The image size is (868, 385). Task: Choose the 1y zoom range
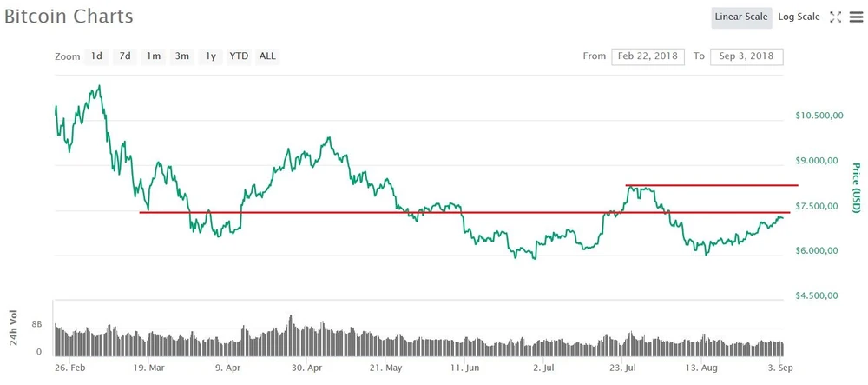(x=211, y=56)
